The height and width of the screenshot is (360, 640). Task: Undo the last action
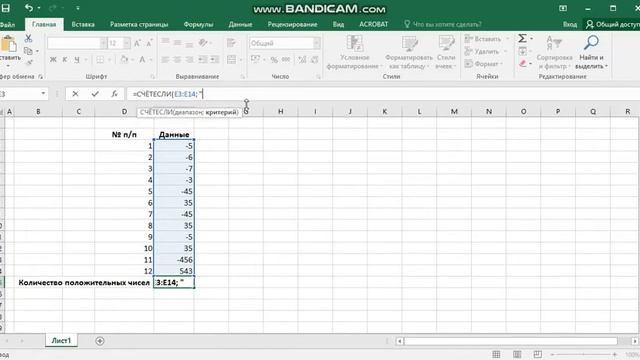pyautogui.click(x=29, y=8)
